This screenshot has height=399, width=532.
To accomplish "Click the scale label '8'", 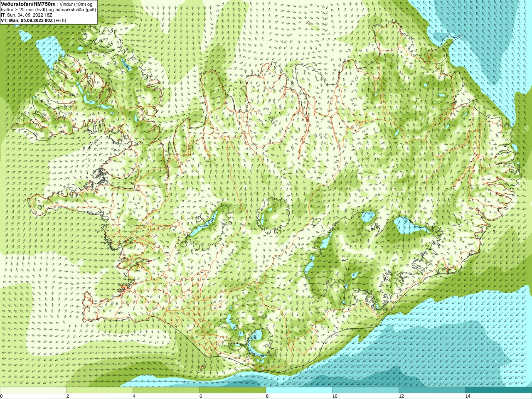I will [x=267, y=396].
